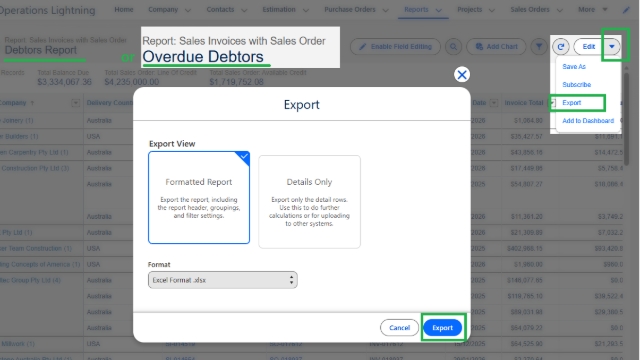Open the Company column header dropdown

[75, 103]
